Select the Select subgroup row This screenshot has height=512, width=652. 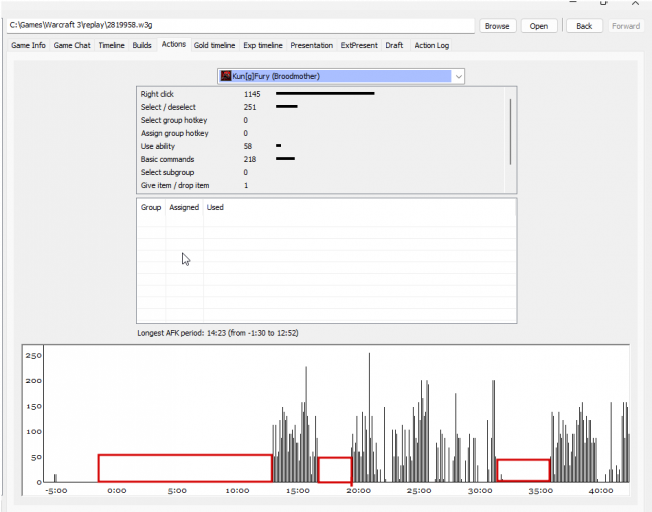tap(320, 172)
